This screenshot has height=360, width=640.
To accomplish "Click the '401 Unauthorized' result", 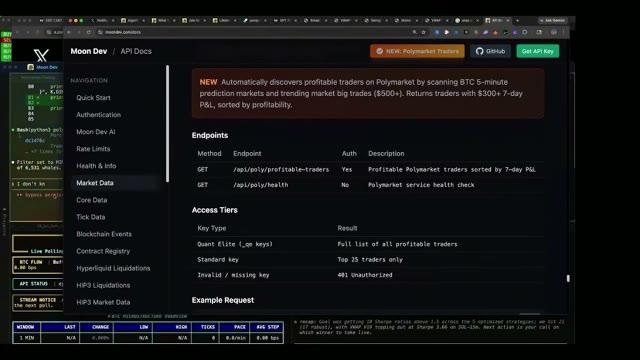I will coord(364,275).
